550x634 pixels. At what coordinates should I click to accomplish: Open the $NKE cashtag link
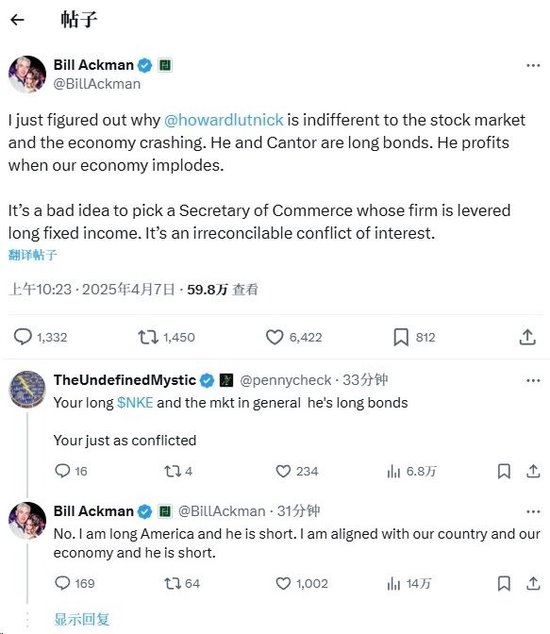point(135,403)
